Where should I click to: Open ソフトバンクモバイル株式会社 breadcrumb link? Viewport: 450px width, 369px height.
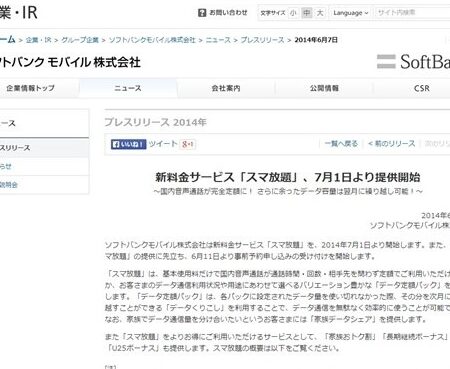[x=152, y=40]
